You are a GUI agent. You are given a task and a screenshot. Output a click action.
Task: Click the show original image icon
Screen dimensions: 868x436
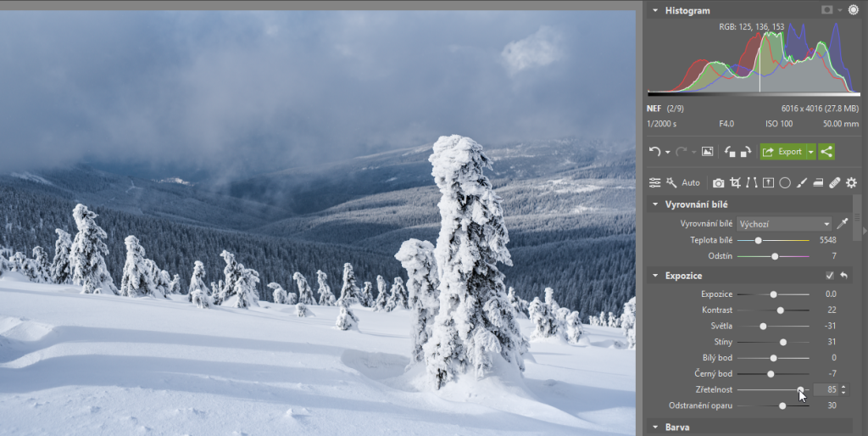tap(708, 151)
